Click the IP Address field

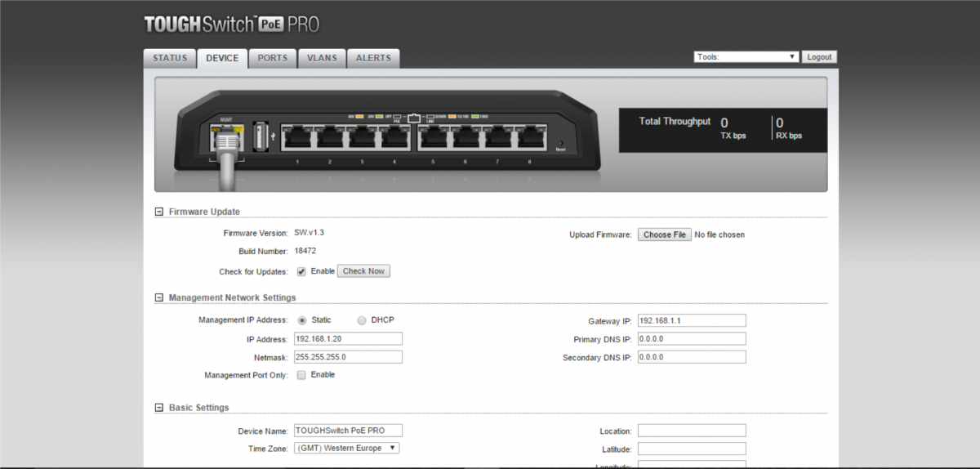point(348,339)
